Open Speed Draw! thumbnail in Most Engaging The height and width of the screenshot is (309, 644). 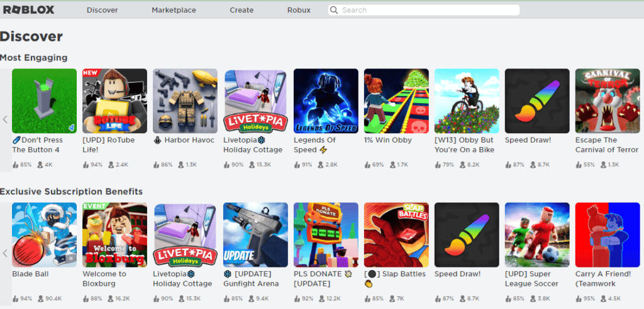coord(537,101)
